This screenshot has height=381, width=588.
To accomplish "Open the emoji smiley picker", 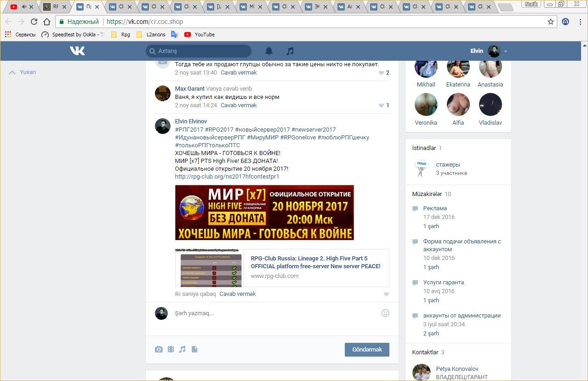I will pos(385,313).
